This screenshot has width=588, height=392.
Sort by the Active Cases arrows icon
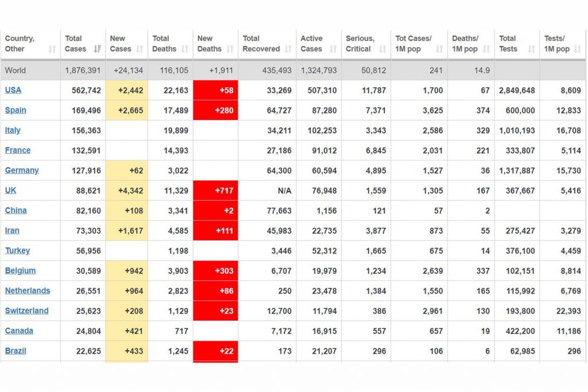(333, 49)
